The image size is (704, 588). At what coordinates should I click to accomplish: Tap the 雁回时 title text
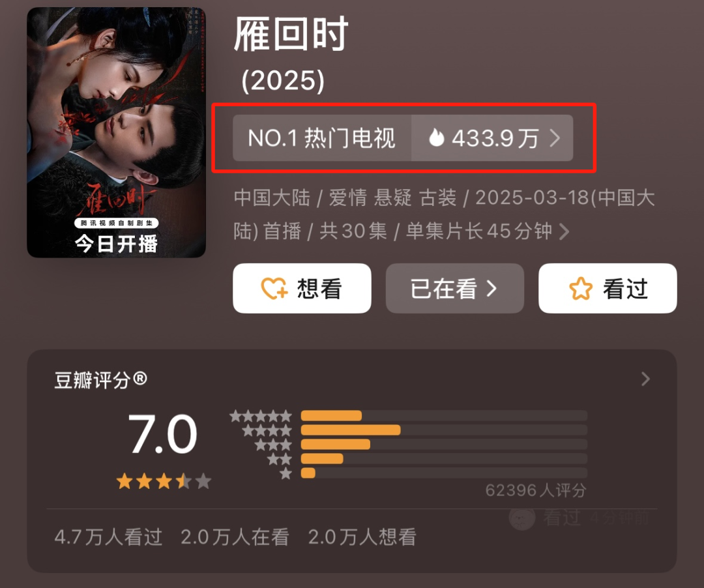point(291,34)
